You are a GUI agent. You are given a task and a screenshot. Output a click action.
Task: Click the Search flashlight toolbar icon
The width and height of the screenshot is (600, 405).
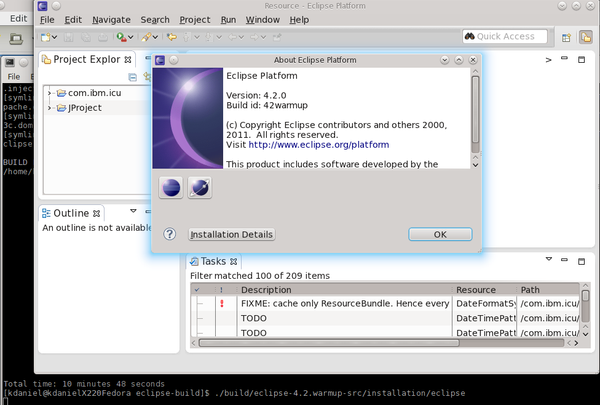pyautogui.click(x=146, y=37)
